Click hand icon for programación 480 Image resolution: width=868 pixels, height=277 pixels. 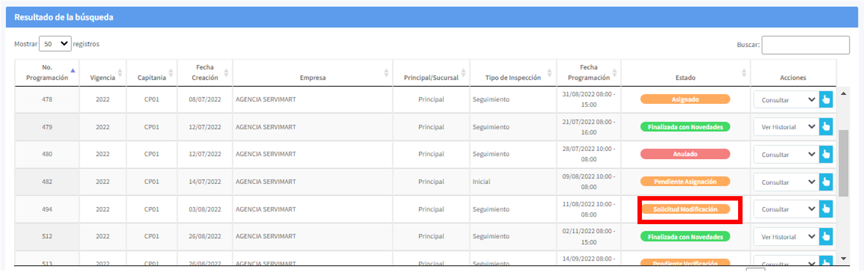point(826,154)
